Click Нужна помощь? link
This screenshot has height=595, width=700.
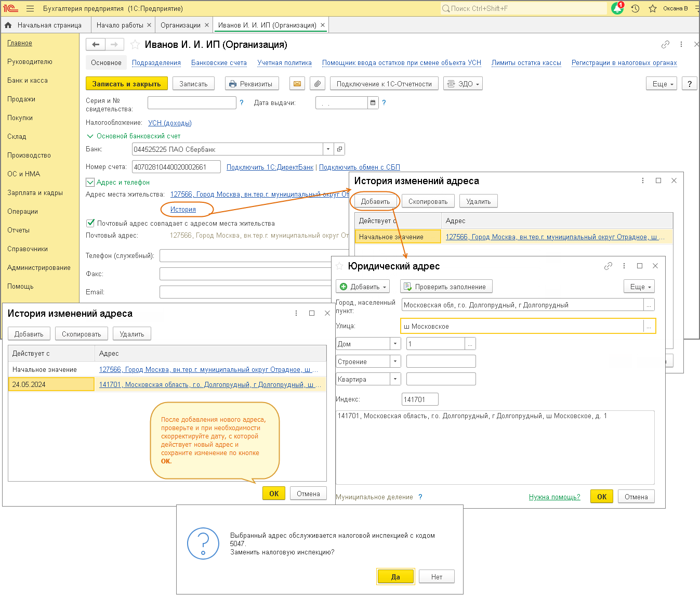[554, 497]
